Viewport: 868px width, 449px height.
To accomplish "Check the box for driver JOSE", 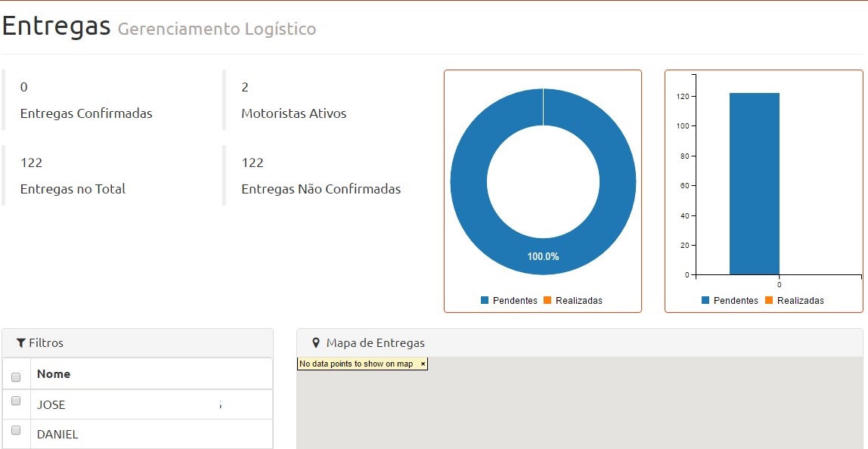I will (x=16, y=401).
